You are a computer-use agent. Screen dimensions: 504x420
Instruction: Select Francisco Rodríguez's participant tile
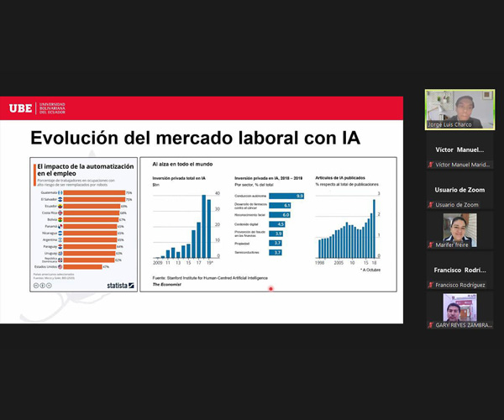coord(459,276)
